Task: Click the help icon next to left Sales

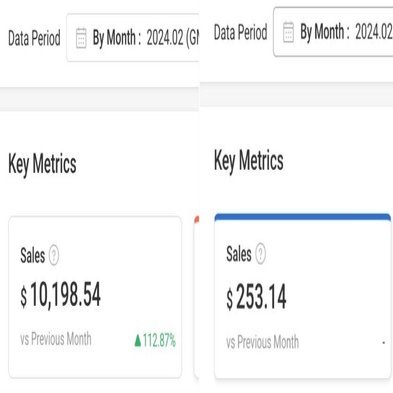Action: pos(54,255)
